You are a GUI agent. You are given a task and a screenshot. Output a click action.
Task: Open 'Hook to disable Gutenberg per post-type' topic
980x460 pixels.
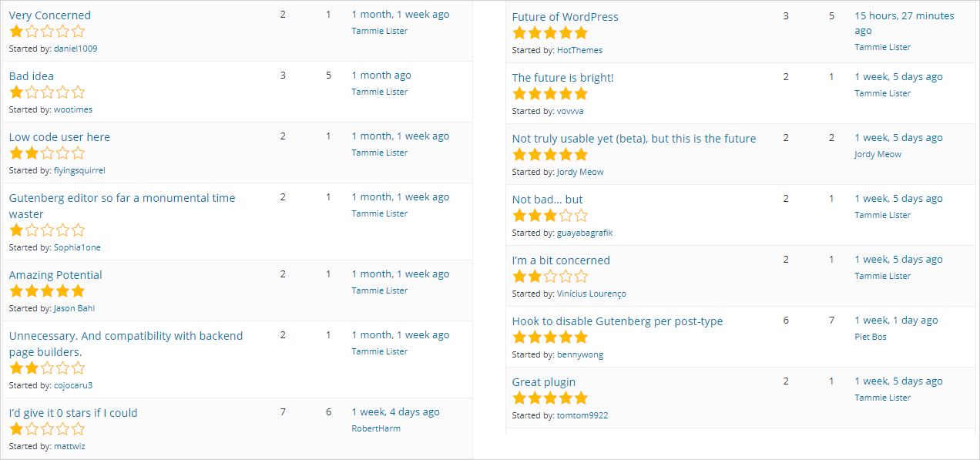[617, 321]
